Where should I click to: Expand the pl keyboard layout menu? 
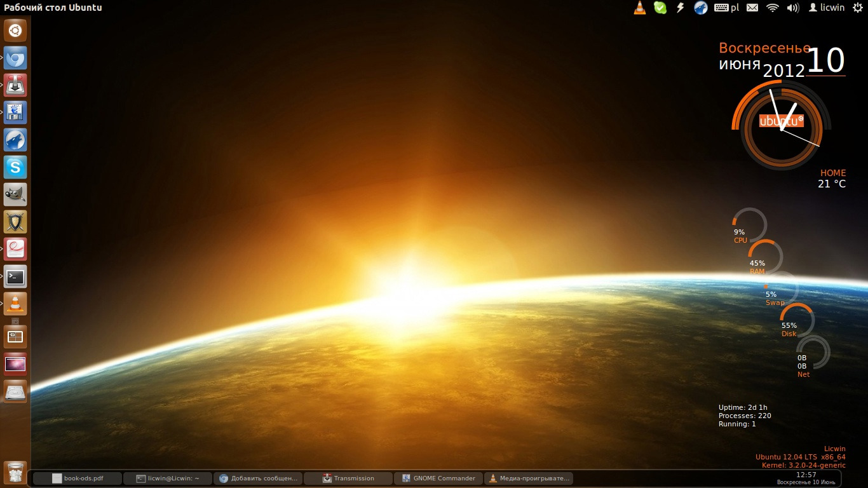pyautogui.click(x=726, y=8)
